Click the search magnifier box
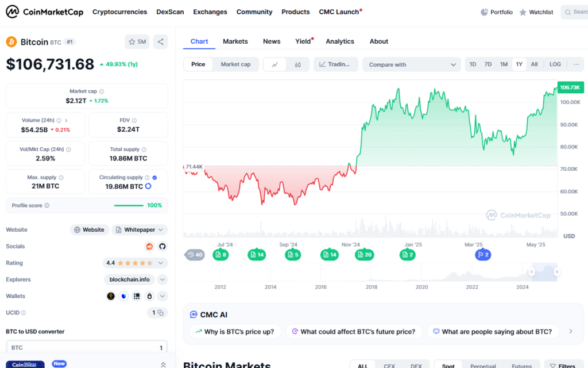The height and width of the screenshot is (368, 588). coord(574,12)
